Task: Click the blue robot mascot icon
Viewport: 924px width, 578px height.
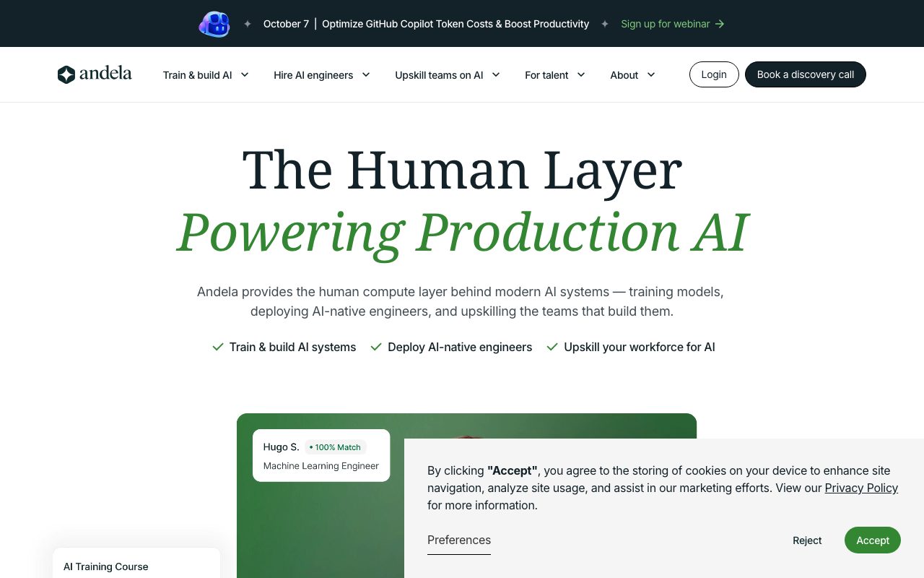Action: coord(214,24)
